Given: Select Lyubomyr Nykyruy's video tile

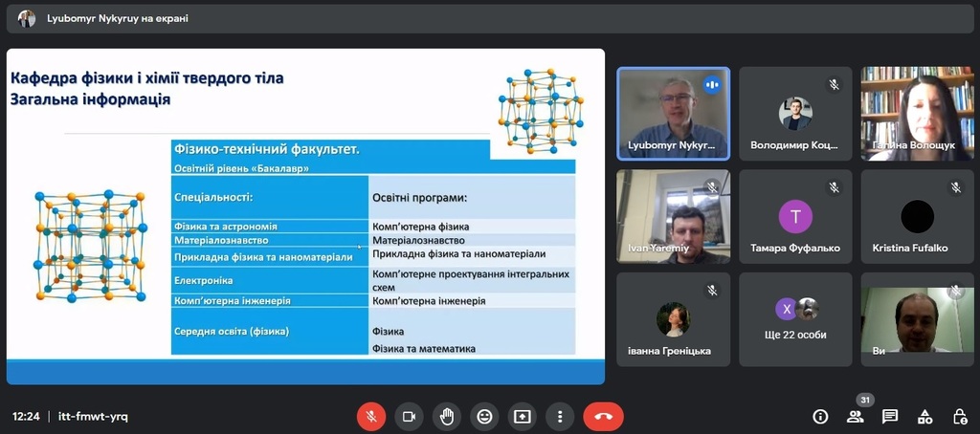Looking at the screenshot, I should [x=673, y=114].
